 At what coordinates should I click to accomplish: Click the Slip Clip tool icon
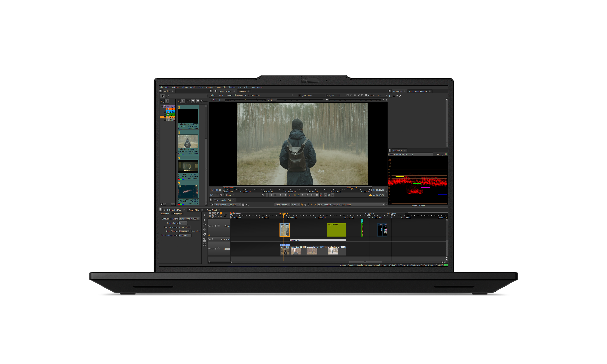205,225
